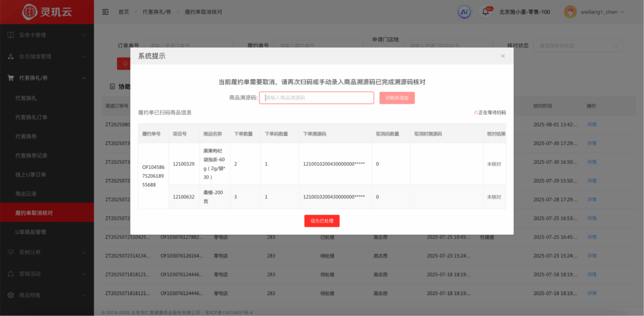Screen dimensions: 644x316
Task: Close the 系统提示 dialog with X
Action: pyautogui.click(x=502, y=56)
